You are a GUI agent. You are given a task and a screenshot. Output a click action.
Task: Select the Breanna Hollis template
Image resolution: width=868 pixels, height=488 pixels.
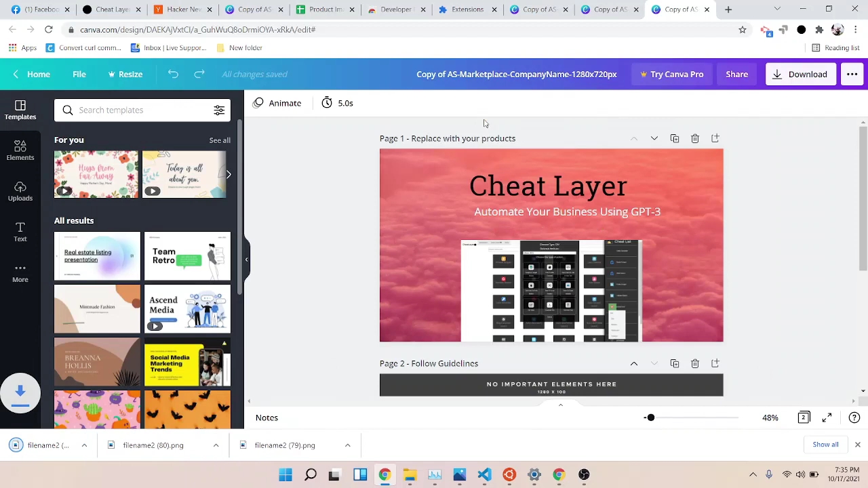click(x=97, y=362)
